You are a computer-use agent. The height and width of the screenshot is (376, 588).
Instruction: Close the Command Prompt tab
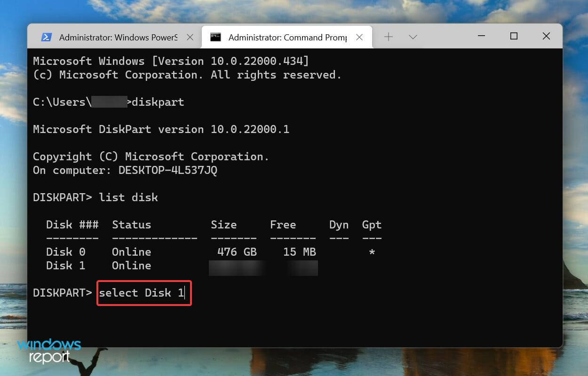click(x=359, y=36)
